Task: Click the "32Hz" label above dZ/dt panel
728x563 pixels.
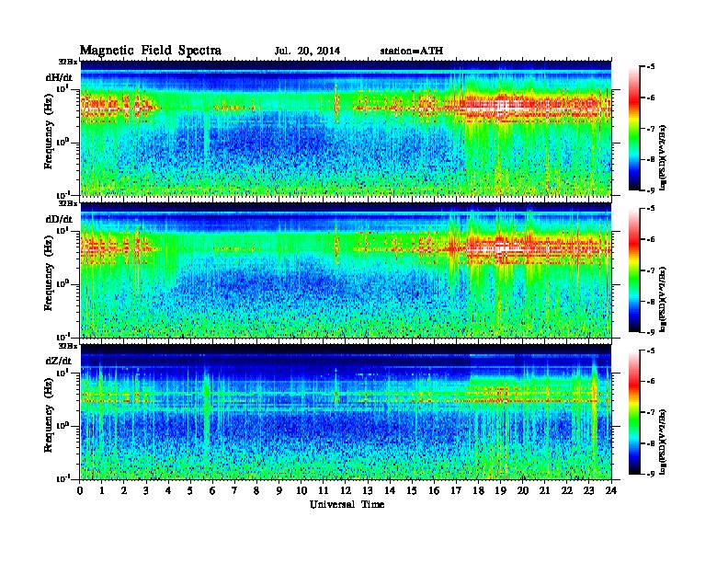Action: coord(68,346)
